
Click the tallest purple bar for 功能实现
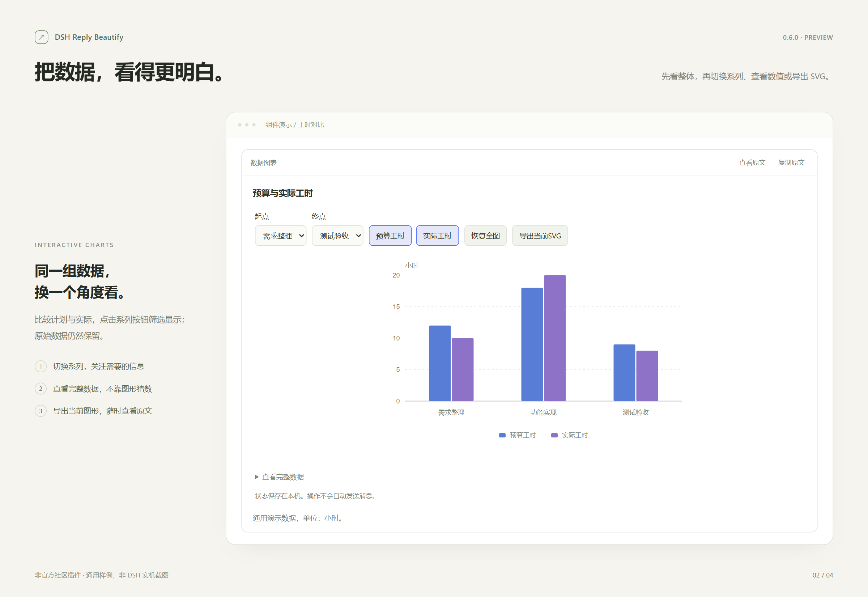tap(555, 338)
